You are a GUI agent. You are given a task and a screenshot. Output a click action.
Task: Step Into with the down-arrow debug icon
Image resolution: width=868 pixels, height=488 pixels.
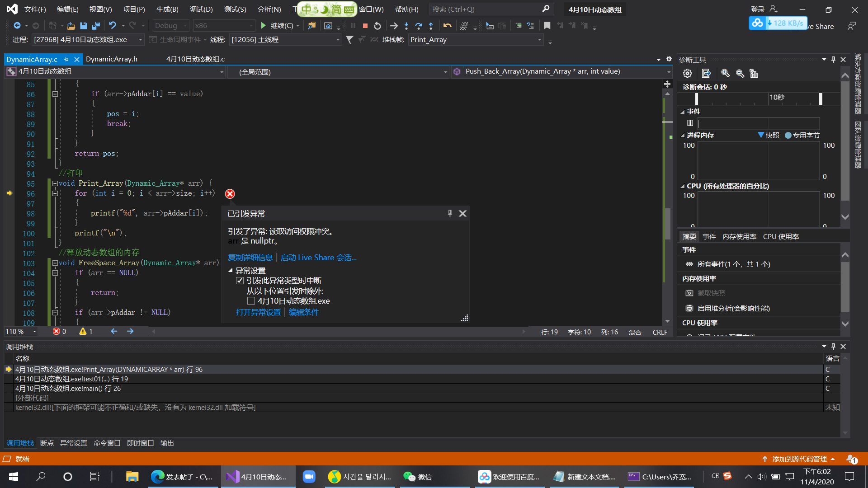pyautogui.click(x=406, y=26)
